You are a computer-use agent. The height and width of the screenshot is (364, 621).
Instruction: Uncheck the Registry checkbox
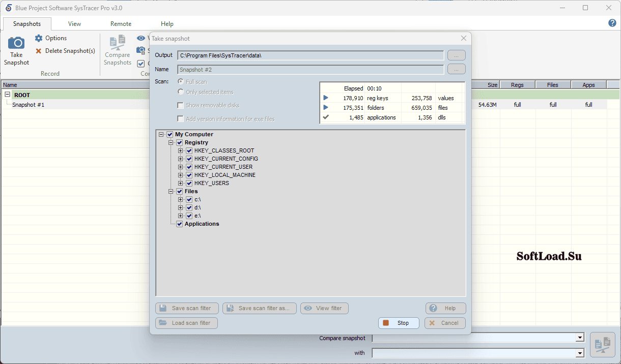(x=179, y=142)
